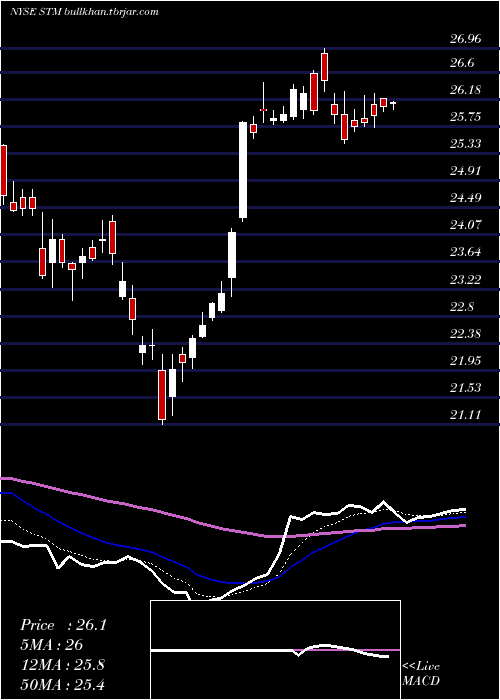Click the 25.75 price axis label
The image size is (500, 700).
(466, 117)
